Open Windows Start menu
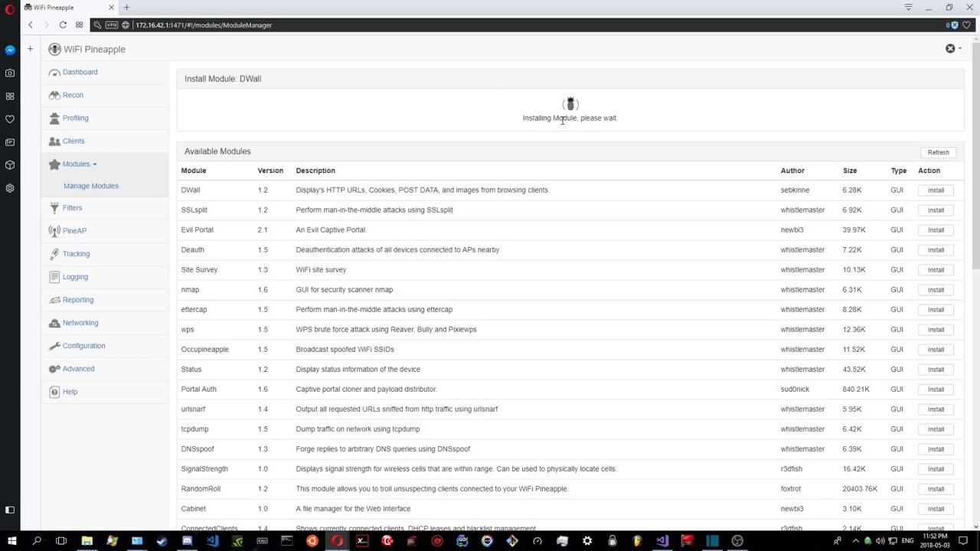The height and width of the screenshot is (551, 980). click(11, 541)
